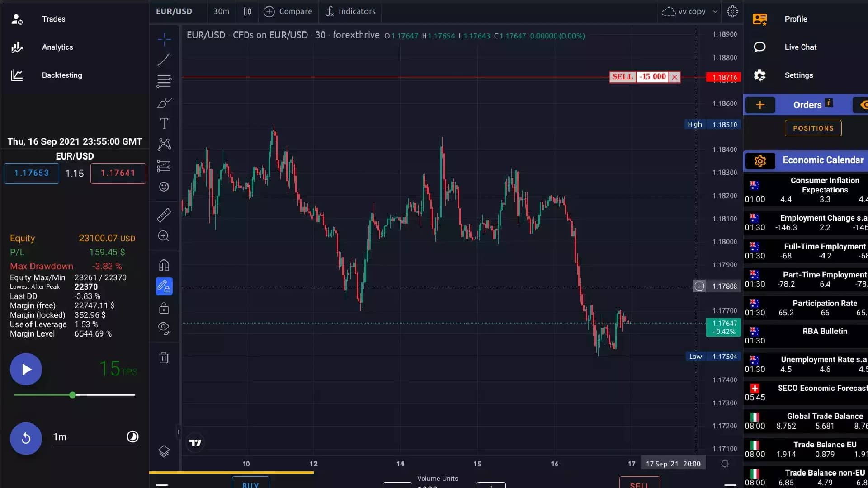The image size is (868, 488).
Task: Close the SELL -15000 order
Action: tap(674, 77)
